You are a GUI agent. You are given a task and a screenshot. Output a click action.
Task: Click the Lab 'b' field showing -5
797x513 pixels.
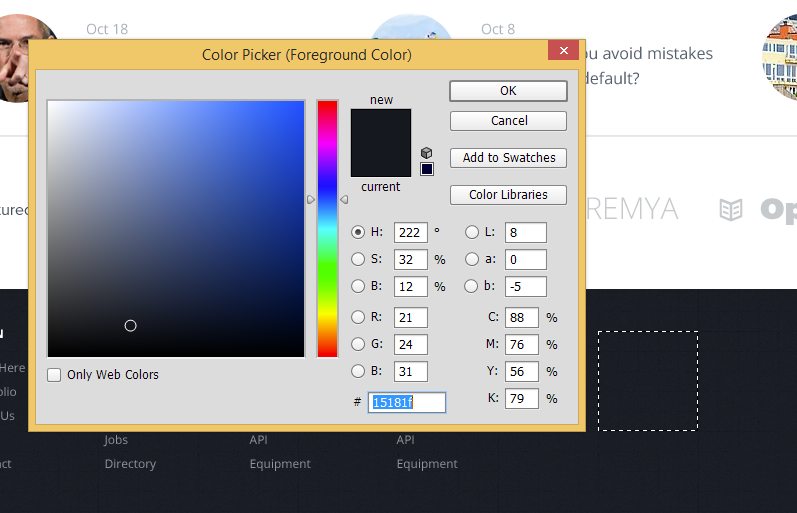(x=526, y=286)
